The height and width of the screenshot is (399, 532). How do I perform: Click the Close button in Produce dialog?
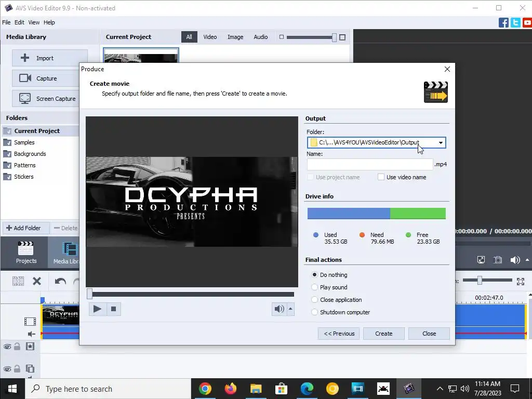[429, 334]
